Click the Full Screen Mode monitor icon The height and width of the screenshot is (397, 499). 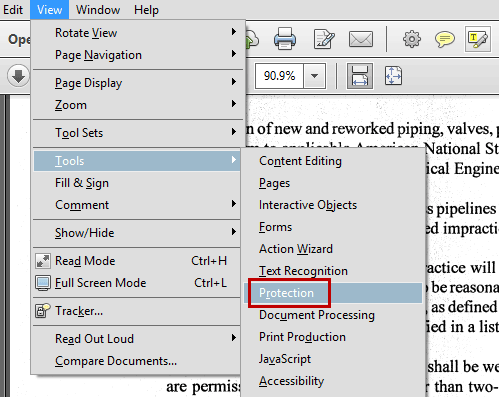pyautogui.click(x=43, y=283)
